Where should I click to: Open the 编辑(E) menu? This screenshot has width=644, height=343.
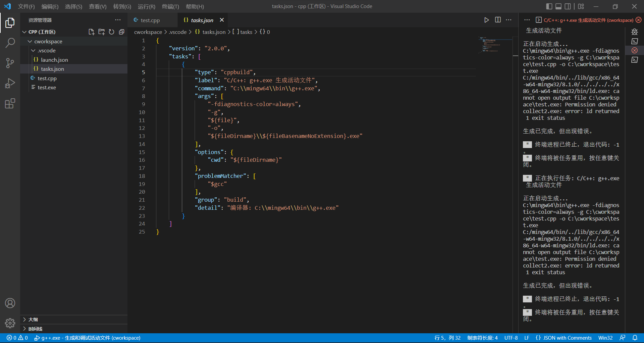50,6
